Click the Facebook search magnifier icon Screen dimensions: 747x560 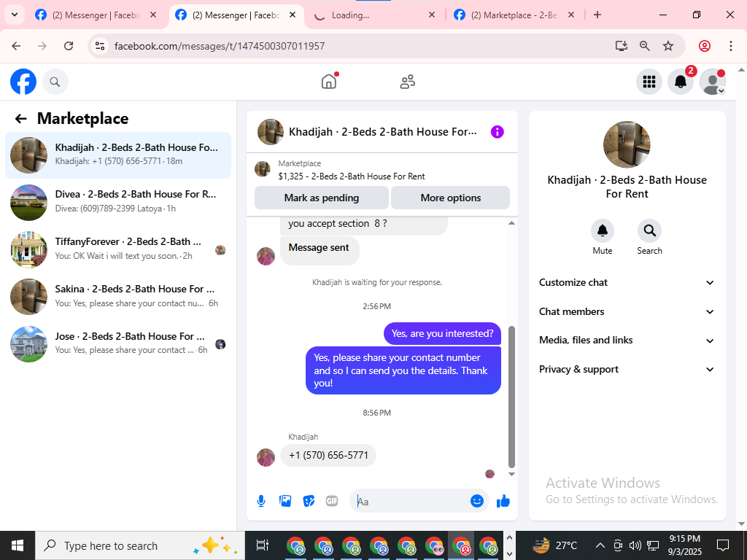pyautogui.click(x=55, y=82)
